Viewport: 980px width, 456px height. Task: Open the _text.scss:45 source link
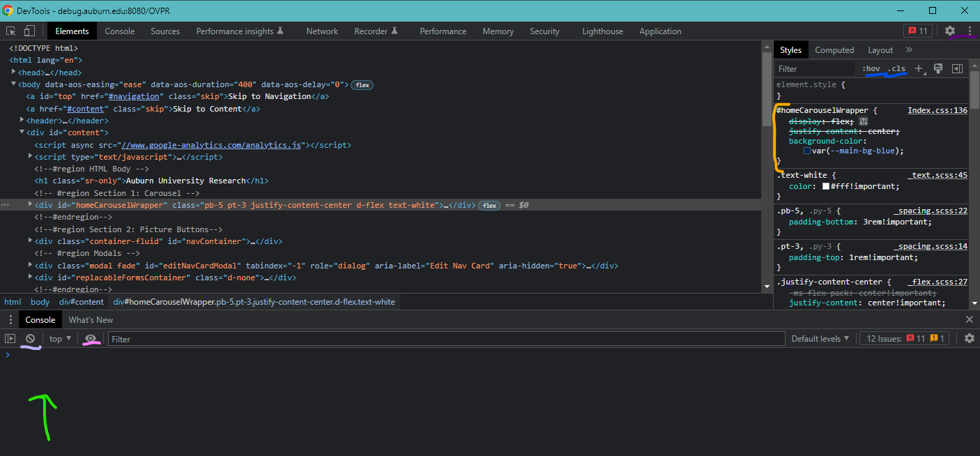point(937,175)
